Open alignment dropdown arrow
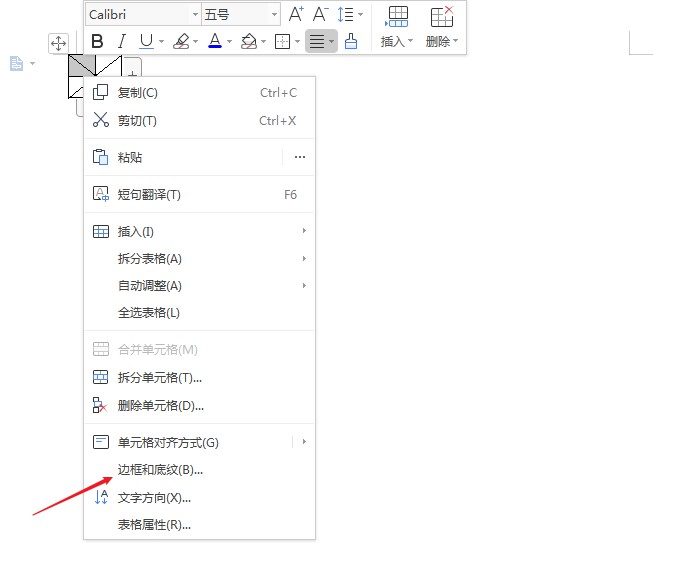This screenshot has height=582, width=687. [x=332, y=42]
